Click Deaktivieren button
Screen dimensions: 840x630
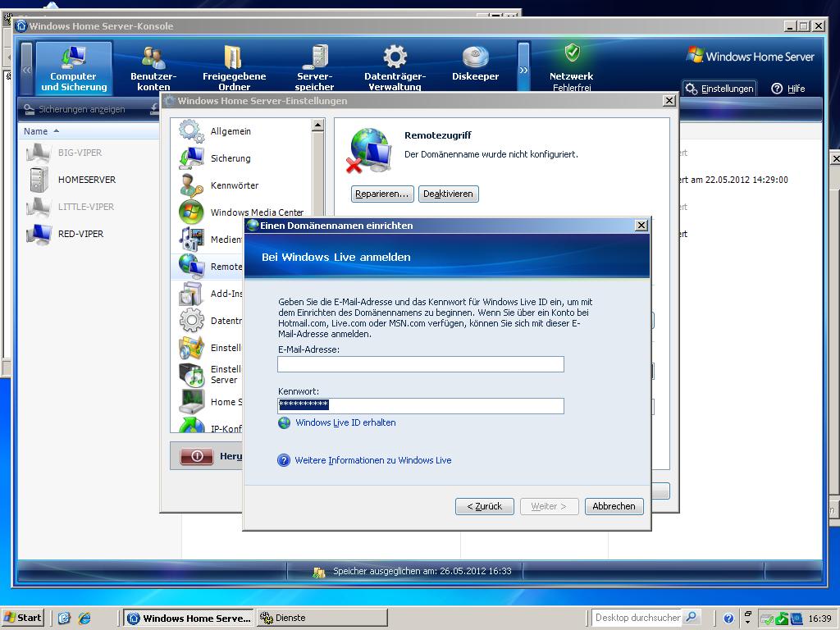point(448,194)
